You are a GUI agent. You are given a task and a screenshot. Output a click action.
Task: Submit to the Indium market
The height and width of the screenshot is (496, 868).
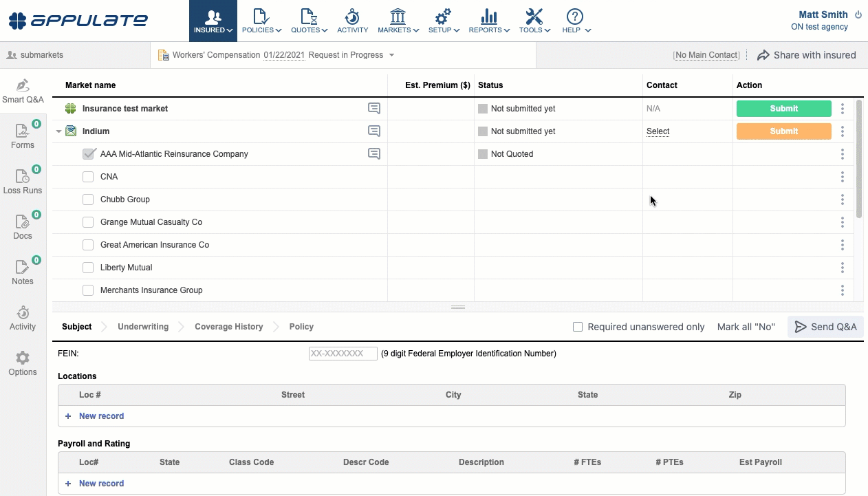784,131
